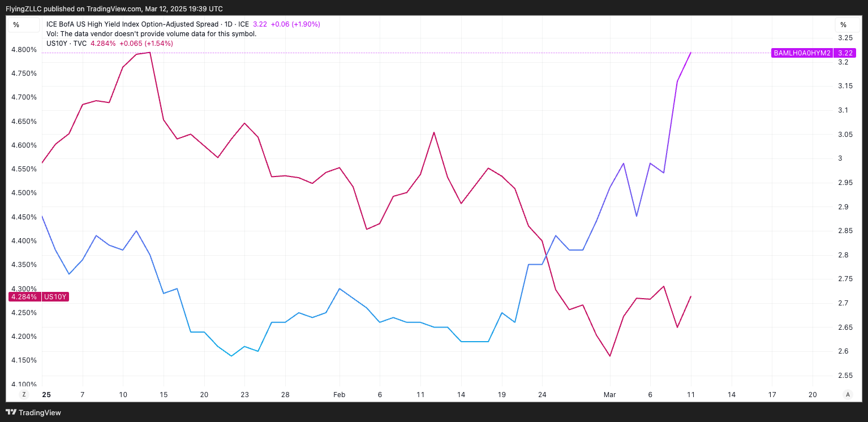
Task: Click the 23 date axis label
Action: click(x=244, y=394)
